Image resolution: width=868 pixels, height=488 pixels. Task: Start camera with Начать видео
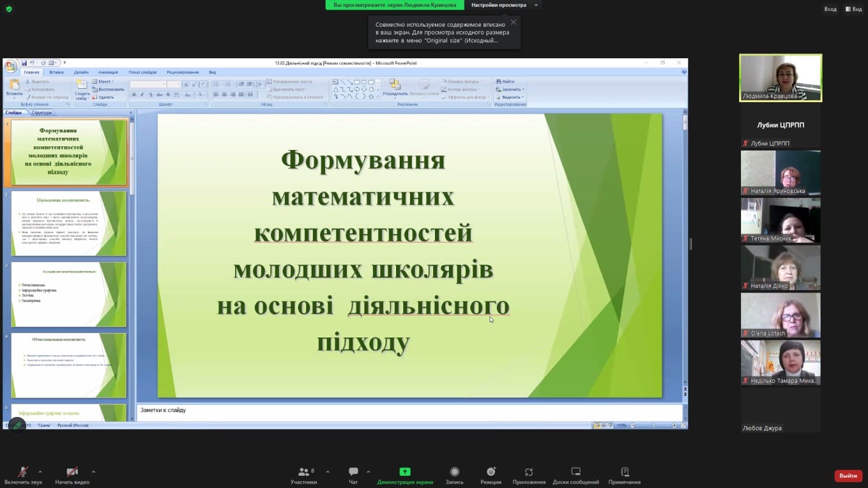click(72, 475)
